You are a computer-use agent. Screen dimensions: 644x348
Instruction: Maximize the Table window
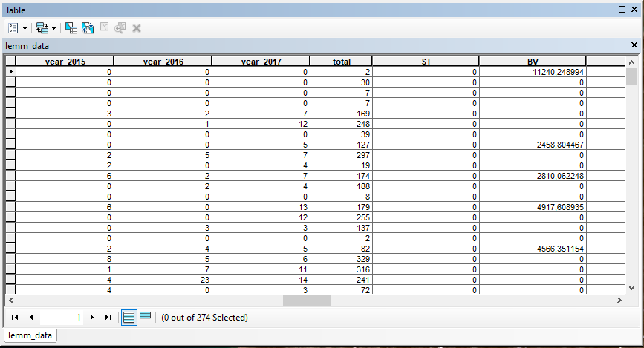coord(622,10)
